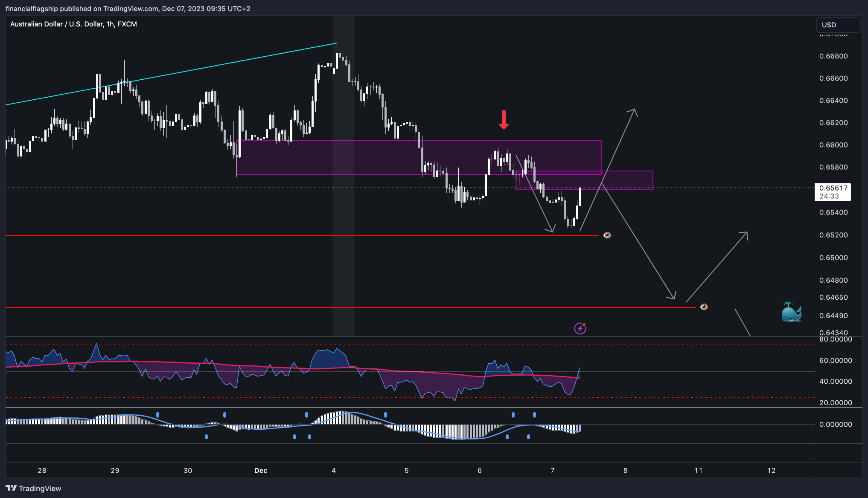Click the whale emoji icon on chart
The image size is (868, 498).
click(x=791, y=312)
